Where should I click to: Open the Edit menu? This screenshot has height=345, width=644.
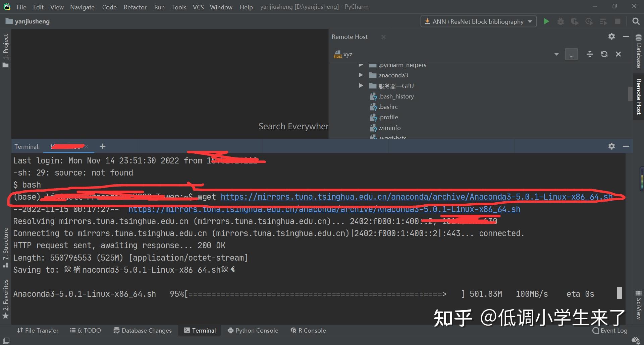[x=38, y=7]
